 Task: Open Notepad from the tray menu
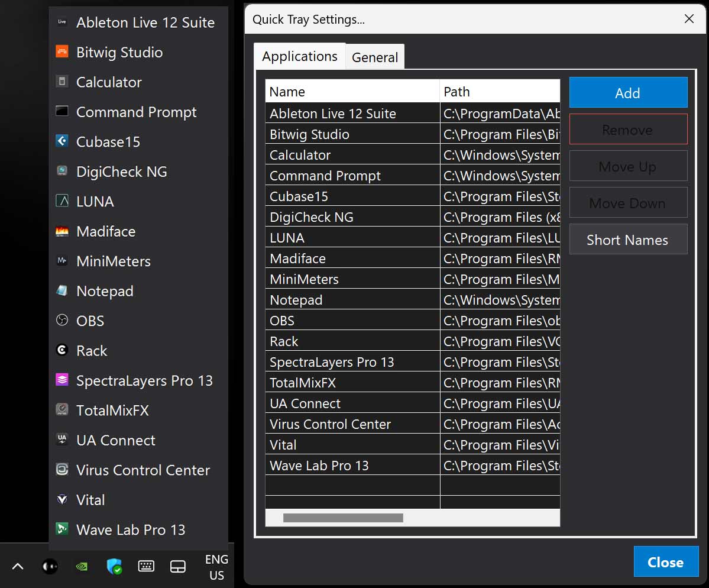pos(138,290)
